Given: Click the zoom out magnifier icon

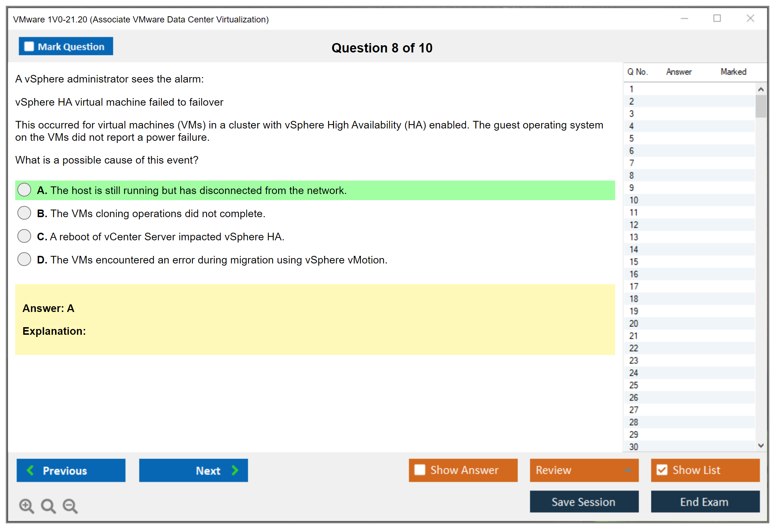Looking at the screenshot, I should (x=70, y=506).
